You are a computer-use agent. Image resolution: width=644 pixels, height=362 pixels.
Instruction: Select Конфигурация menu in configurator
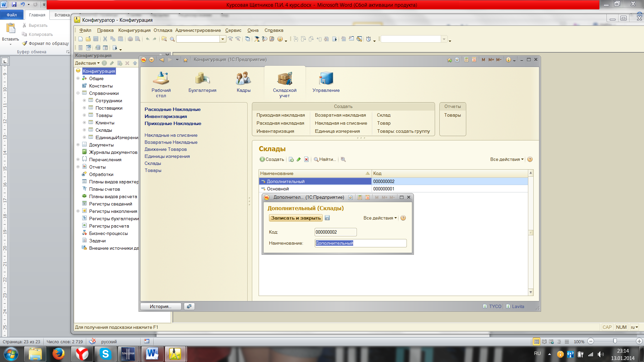[x=133, y=30]
